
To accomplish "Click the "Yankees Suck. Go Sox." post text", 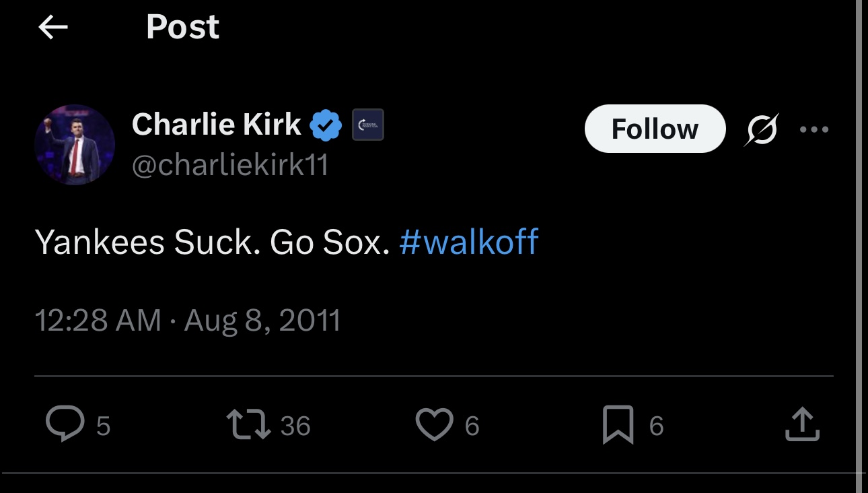I will pos(212,242).
